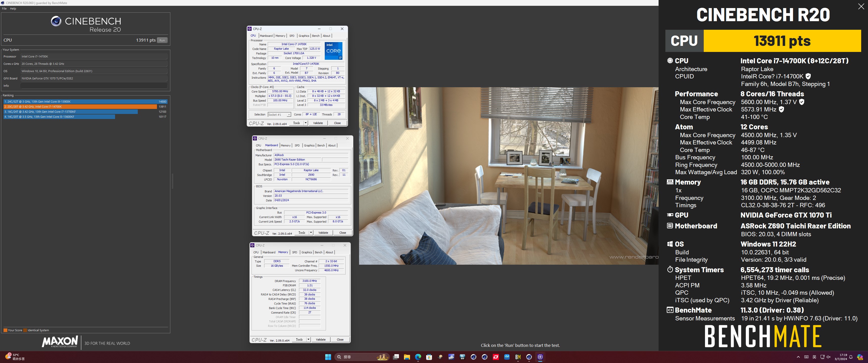Viewport: 868px width, 363px height.
Task: Expand Tools arrow in CPU-Z memory window
Action: pyautogui.click(x=308, y=339)
